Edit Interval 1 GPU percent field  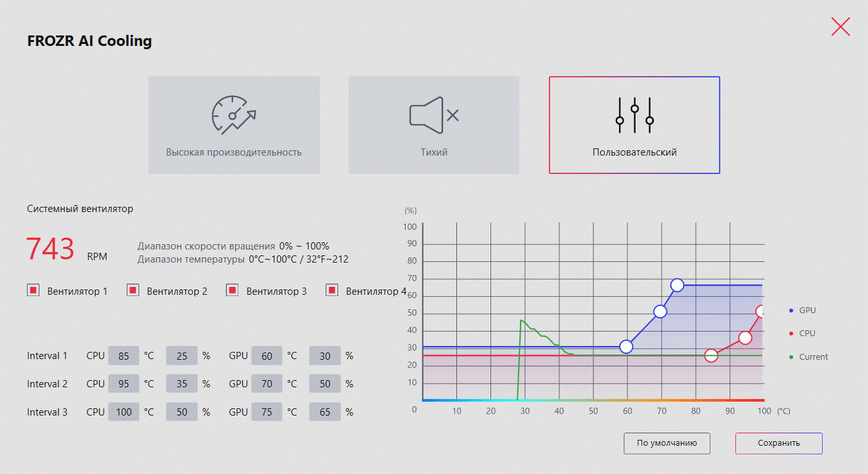325,356
